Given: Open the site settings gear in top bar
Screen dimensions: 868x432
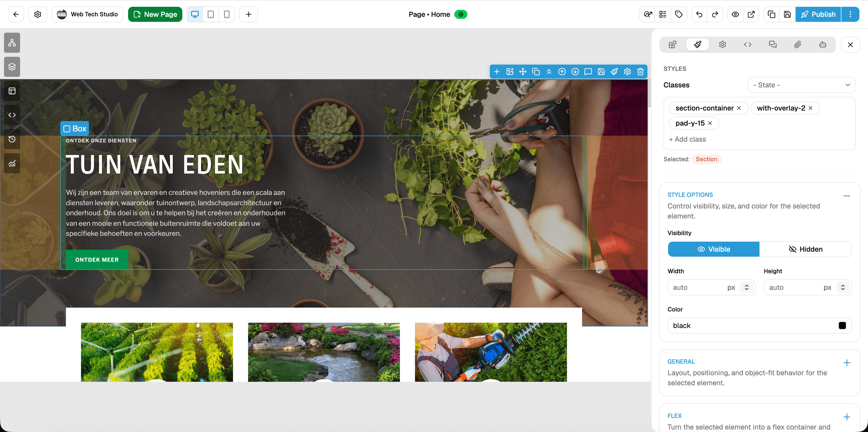Looking at the screenshot, I should (38, 14).
